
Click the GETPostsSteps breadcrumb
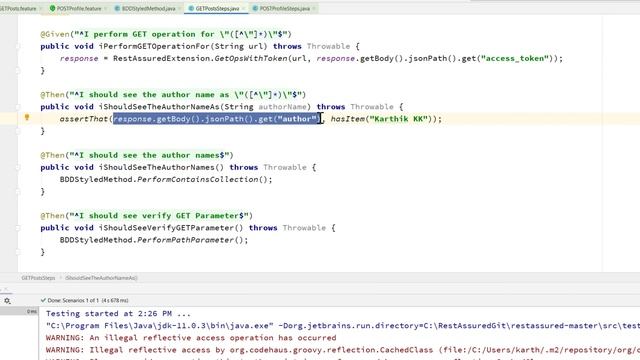point(38,278)
